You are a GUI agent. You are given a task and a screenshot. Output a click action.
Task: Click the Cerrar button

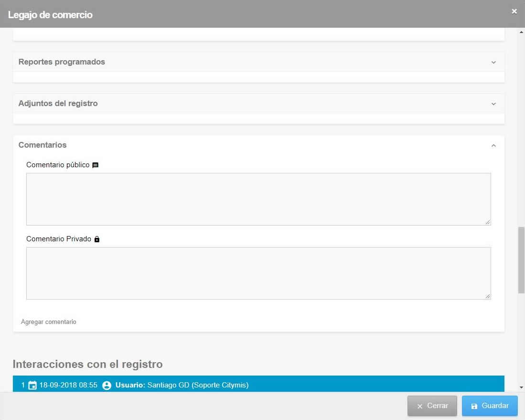coord(432,406)
